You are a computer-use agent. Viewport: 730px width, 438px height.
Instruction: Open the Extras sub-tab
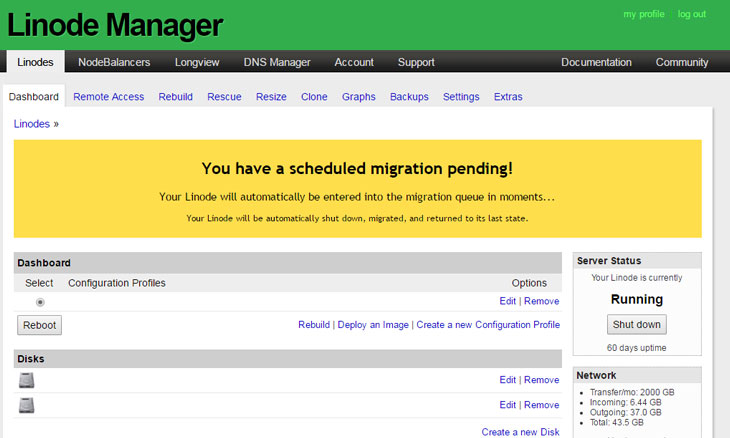[x=508, y=96]
